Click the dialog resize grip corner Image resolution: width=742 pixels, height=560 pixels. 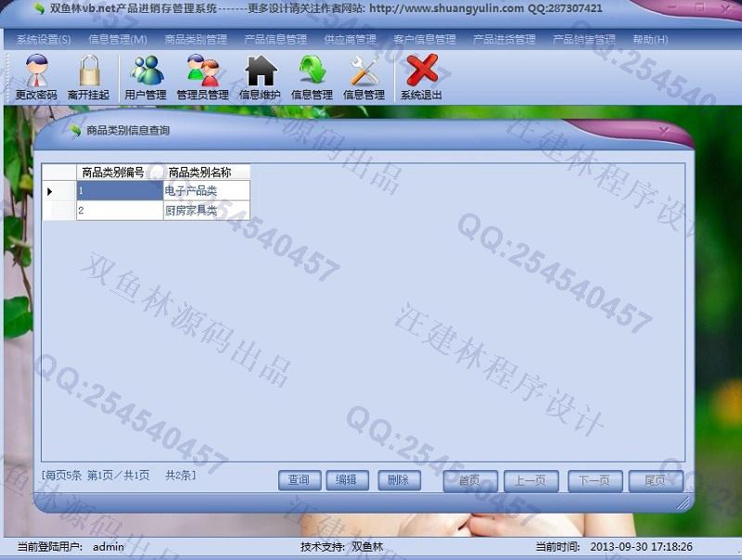click(684, 503)
